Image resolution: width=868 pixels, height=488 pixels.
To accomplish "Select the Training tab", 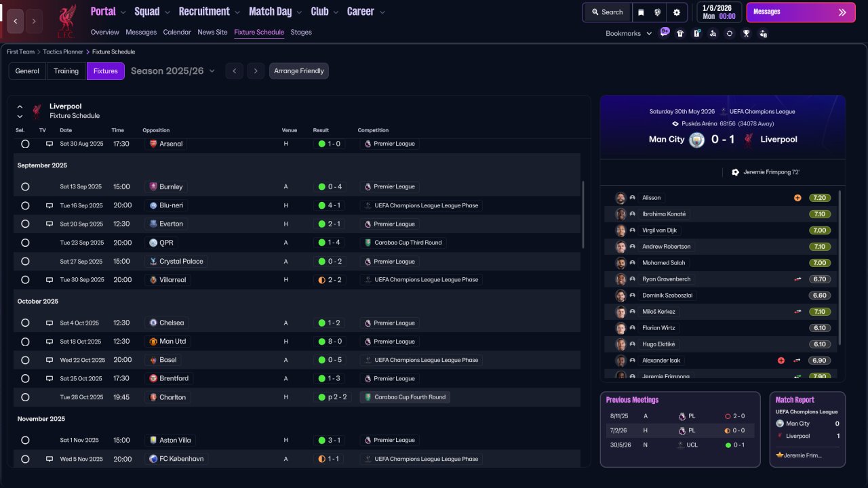I will (x=66, y=71).
